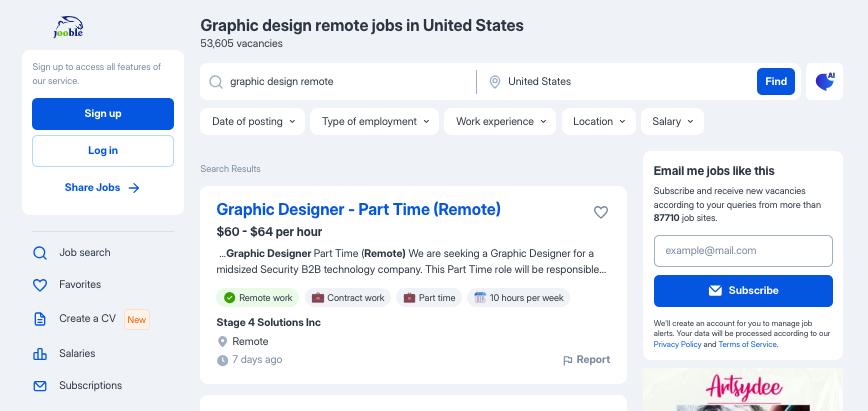
Task: Open the Location filter dropdown
Action: [599, 121]
